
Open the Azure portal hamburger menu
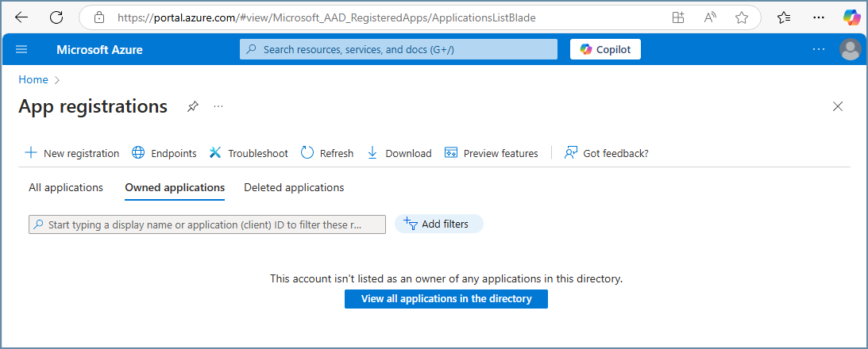pyautogui.click(x=21, y=49)
